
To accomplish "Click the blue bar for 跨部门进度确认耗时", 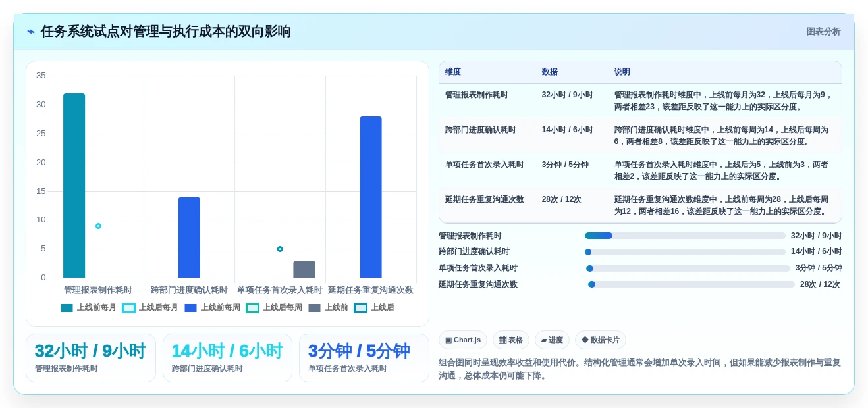I will tap(189, 238).
